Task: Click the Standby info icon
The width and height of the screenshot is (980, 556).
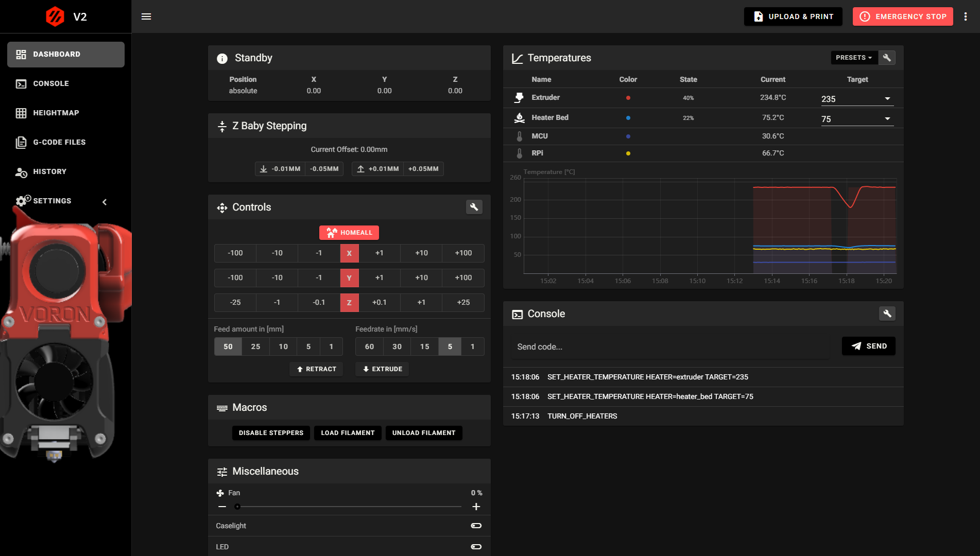Action: tap(222, 58)
